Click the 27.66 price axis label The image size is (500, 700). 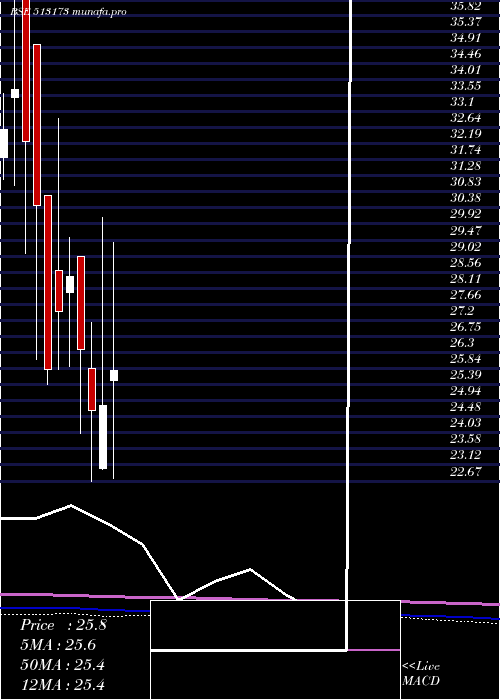466,295
